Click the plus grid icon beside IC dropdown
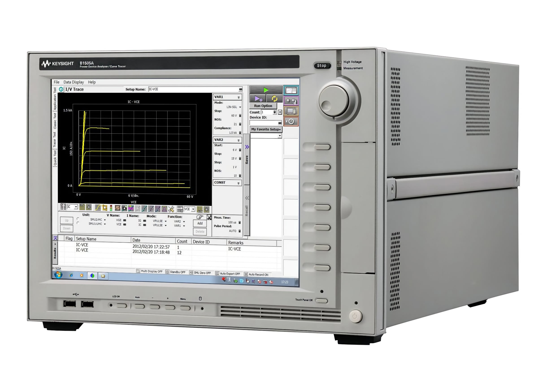Image resolution: width=547 pixels, height=392 pixels. (x=89, y=207)
